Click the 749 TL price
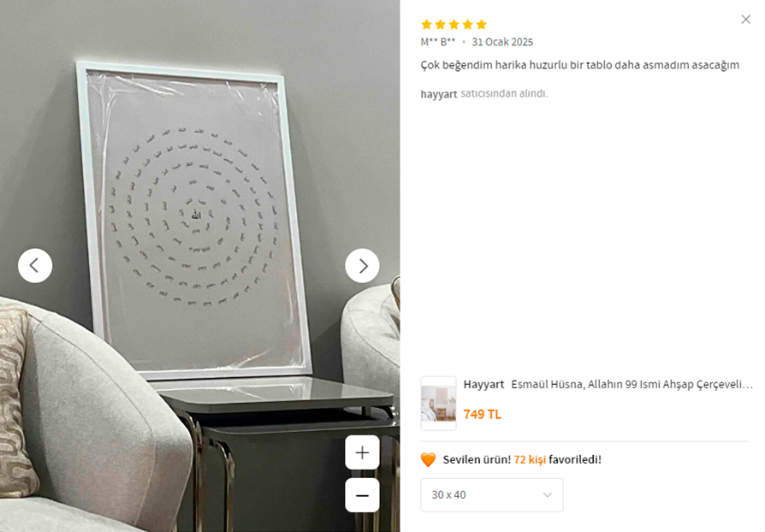Image resolution: width=765 pixels, height=532 pixels. coord(482,415)
